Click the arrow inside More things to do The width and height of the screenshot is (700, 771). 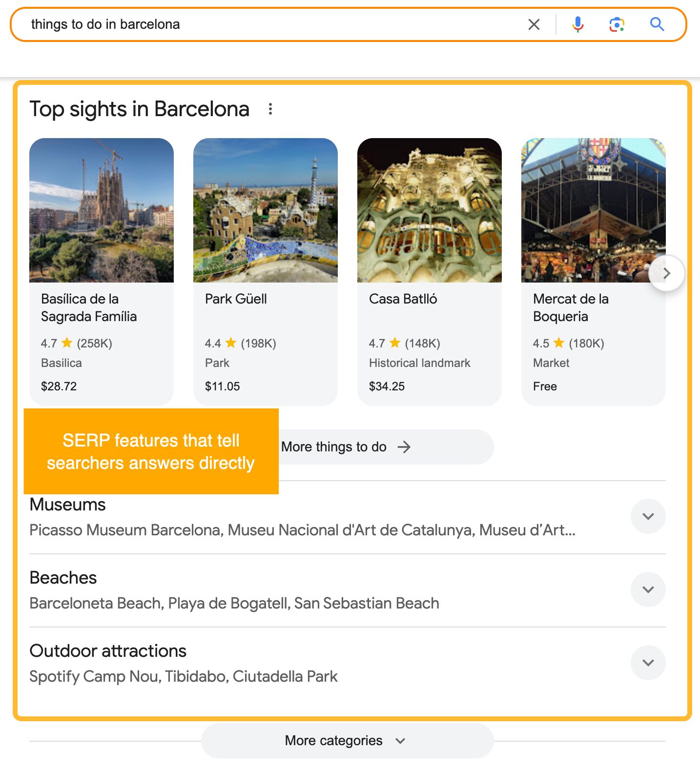pyautogui.click(x=404, y=446)
